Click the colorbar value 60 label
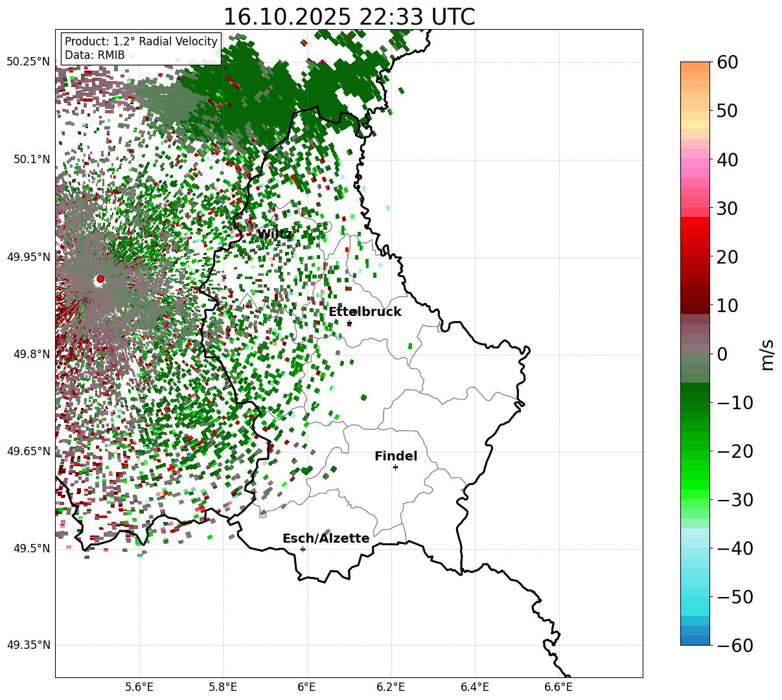 coord(728,62)
